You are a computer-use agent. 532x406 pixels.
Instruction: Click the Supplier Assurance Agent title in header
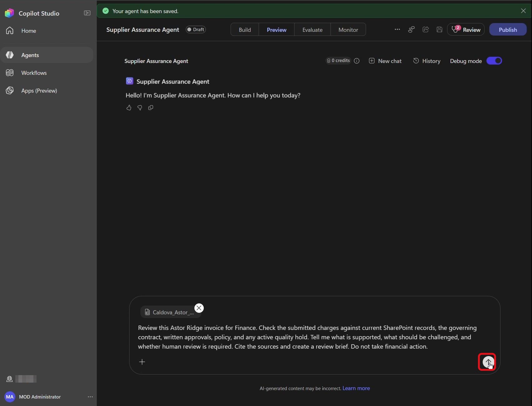coord(143,30)
